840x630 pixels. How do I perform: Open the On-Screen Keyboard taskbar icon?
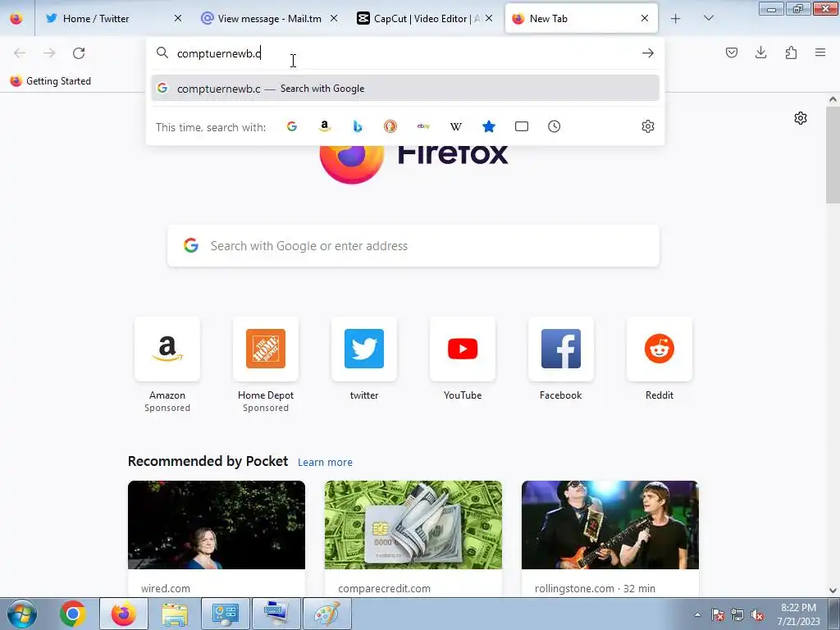[x=276, y=614]
